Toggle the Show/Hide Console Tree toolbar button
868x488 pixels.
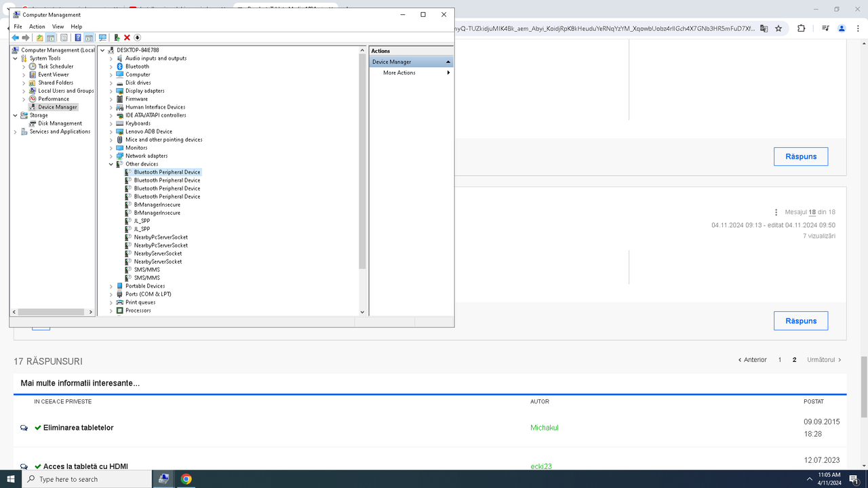pos(51,38)
